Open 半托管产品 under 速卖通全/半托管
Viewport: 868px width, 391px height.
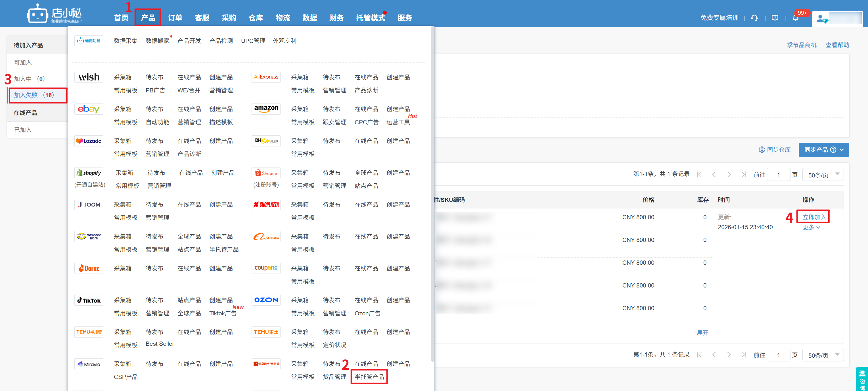point(369,377)
